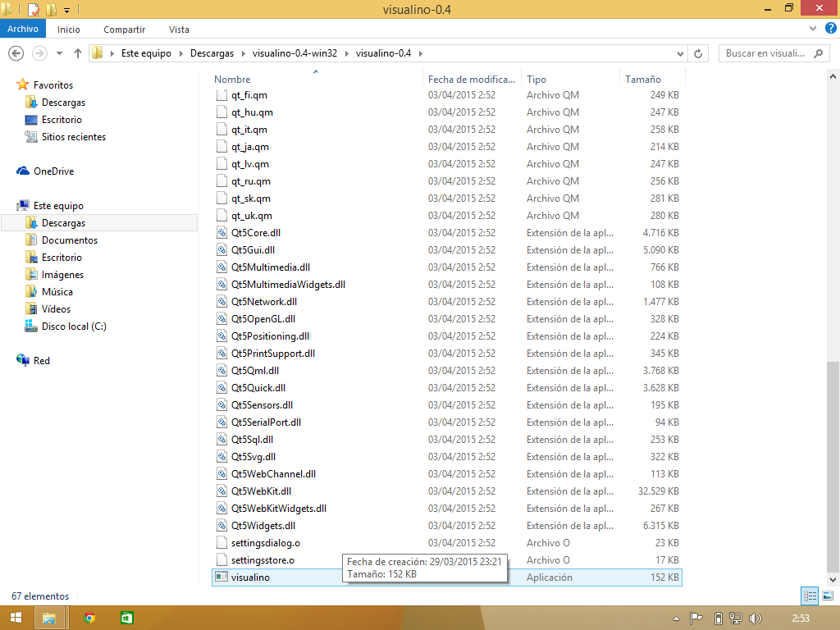Click the clock showing 2:53
Screen dimensions: 840x630
click(801, 619)
